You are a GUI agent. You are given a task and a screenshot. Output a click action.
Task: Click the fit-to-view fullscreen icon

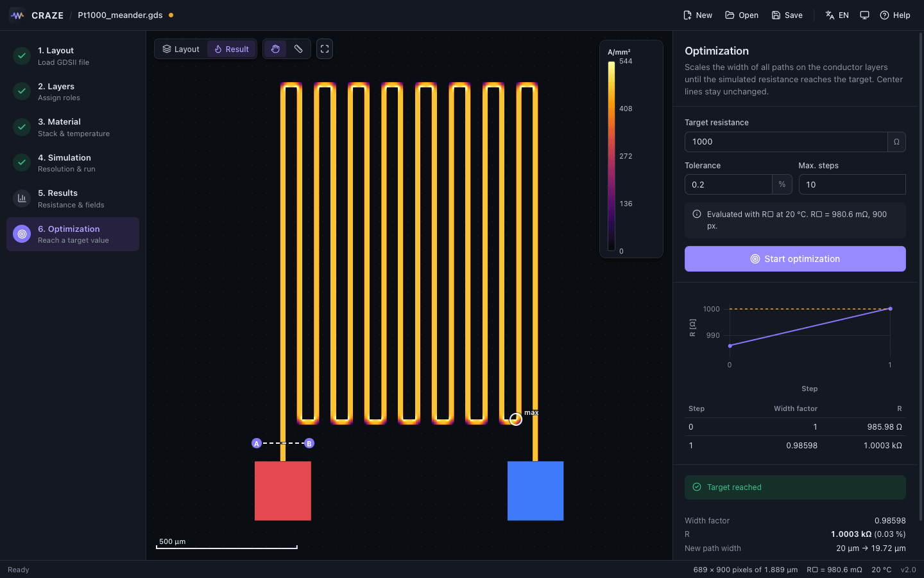(x=325, y=49)
